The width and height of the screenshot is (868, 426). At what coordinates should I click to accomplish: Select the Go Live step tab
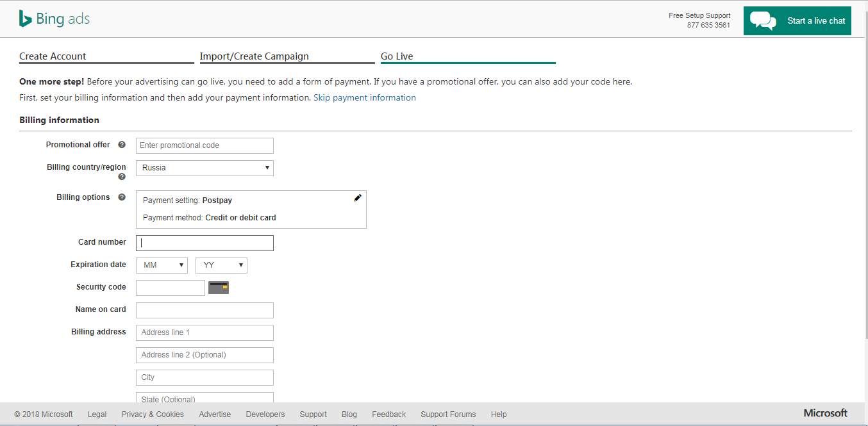coord(397,56)
